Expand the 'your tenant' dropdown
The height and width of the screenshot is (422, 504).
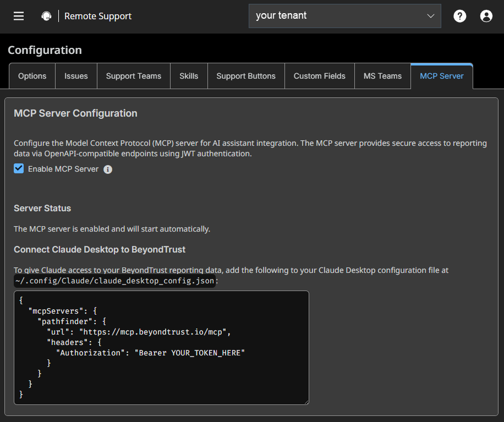click(x=344, y=16)
